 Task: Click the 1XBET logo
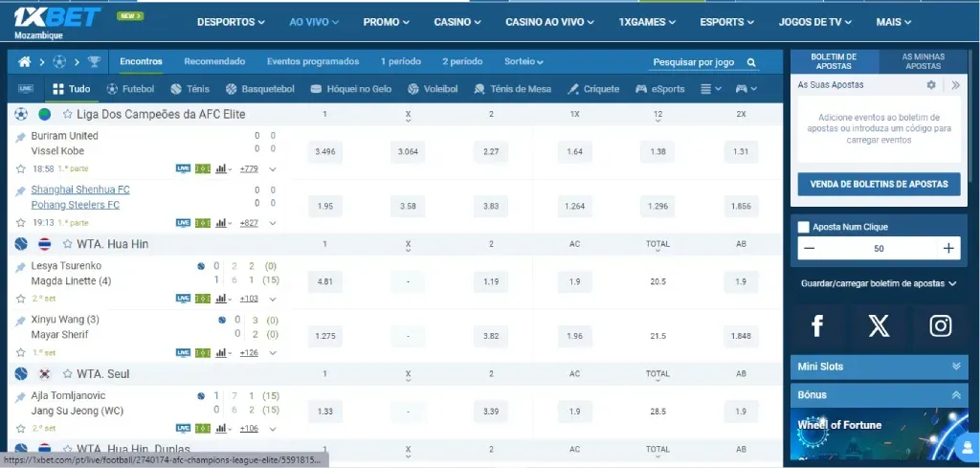pos(56,17)
